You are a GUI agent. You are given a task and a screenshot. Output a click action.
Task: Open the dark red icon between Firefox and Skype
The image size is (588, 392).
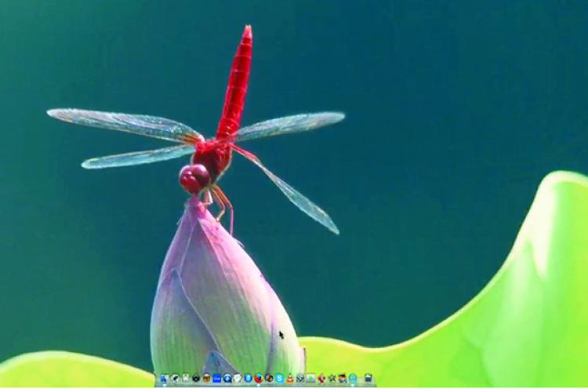coord(269,378)
